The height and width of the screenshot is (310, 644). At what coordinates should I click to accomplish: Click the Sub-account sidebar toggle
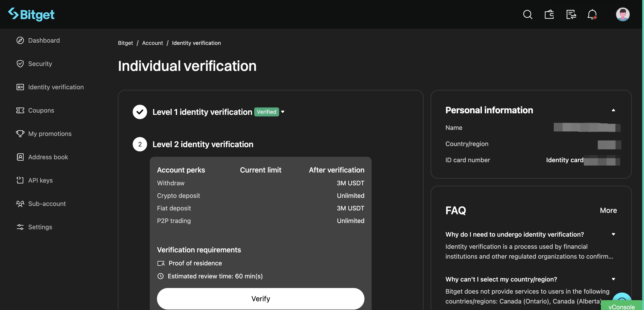(x=46, y=203)
